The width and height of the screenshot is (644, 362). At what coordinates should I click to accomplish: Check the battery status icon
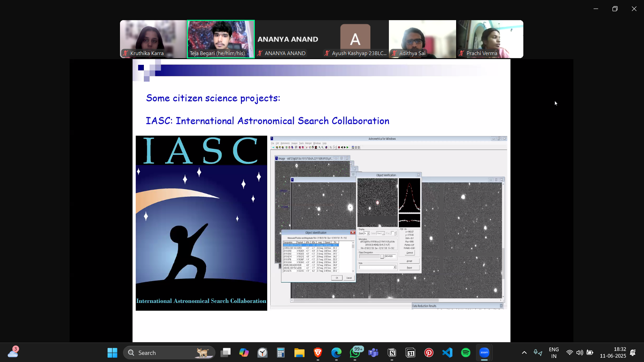click(590, 353)
